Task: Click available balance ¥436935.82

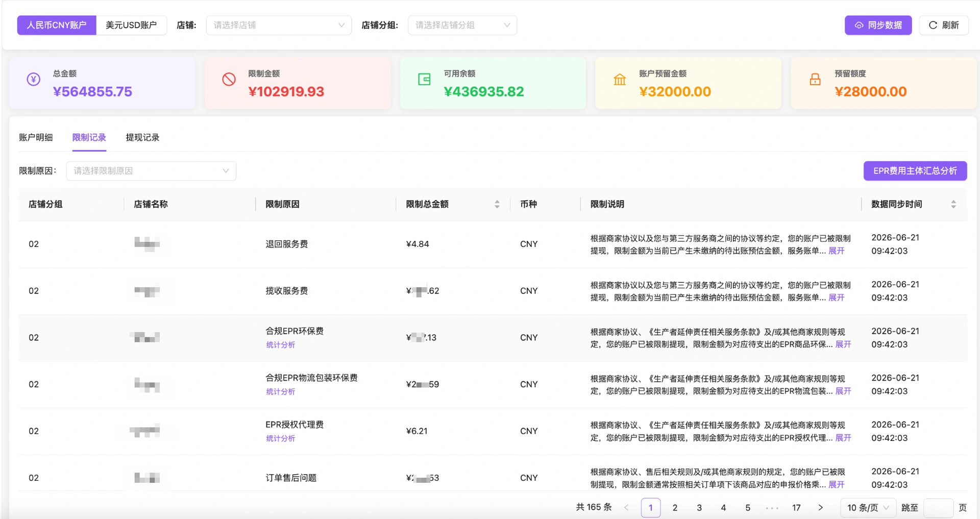Action: coord(484,92)
